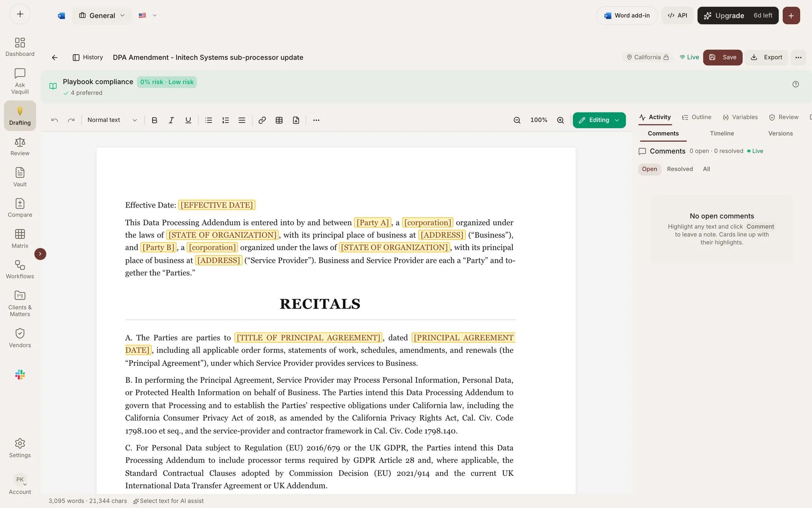812x508 pixels.
Task: Click the [TITLE OF PRINCIPAL AGREEMENT] placeholder
Action: click(x=308, y=338)
